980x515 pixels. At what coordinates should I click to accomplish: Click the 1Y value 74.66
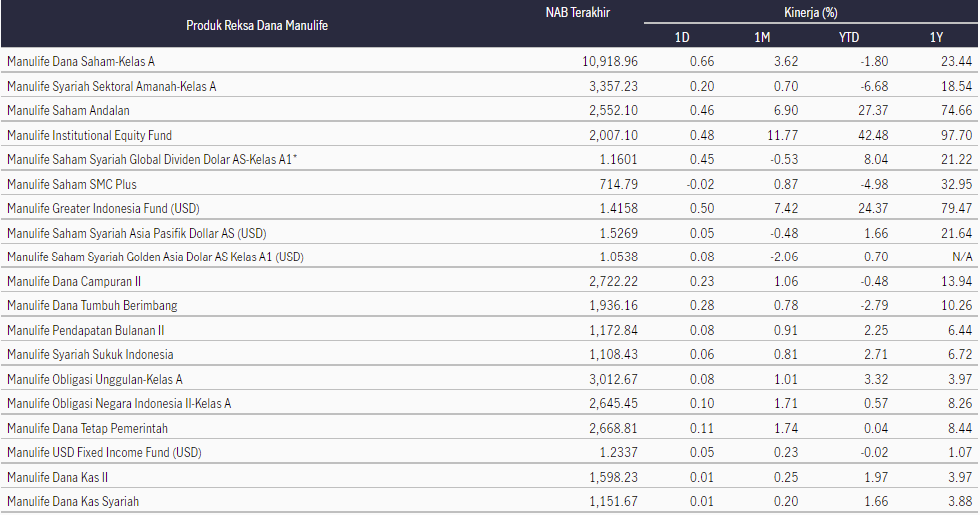click(x=957, y=111)
